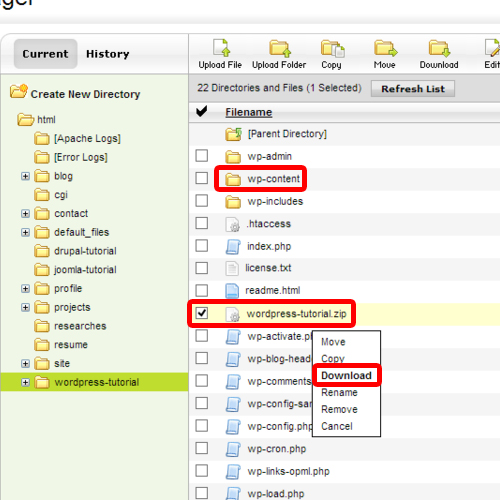The height and width of the screenshot is (500, 500).
Task: Choose Copy from the context menu
Action: click(x=333, y=359)
